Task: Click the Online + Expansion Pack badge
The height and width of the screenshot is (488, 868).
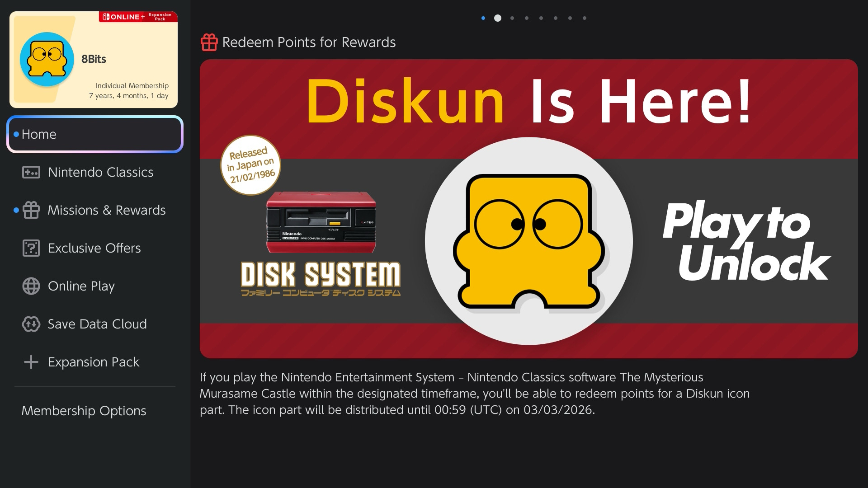Action: click(138, 17)
